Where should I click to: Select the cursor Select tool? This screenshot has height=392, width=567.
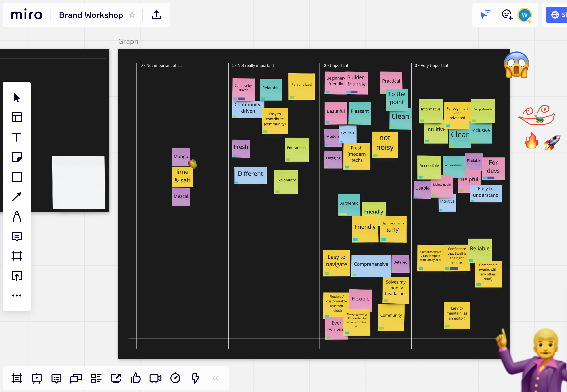(x=17, y=98)
